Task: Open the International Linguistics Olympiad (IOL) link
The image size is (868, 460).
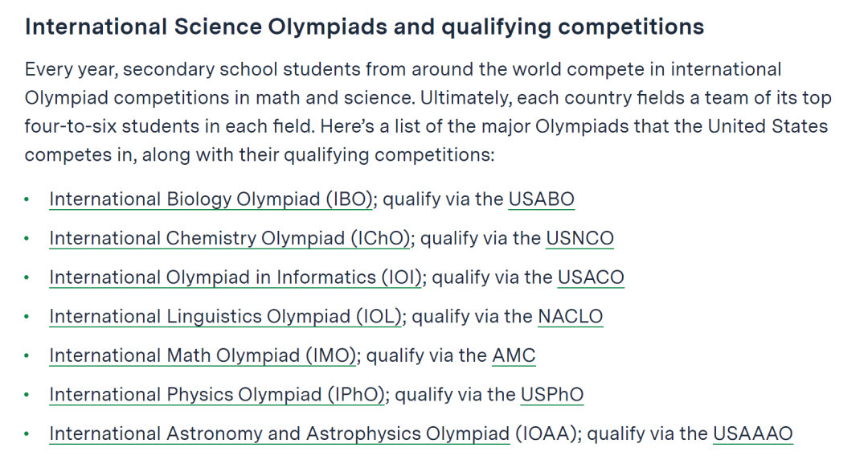Action: (x=225, y=317)
